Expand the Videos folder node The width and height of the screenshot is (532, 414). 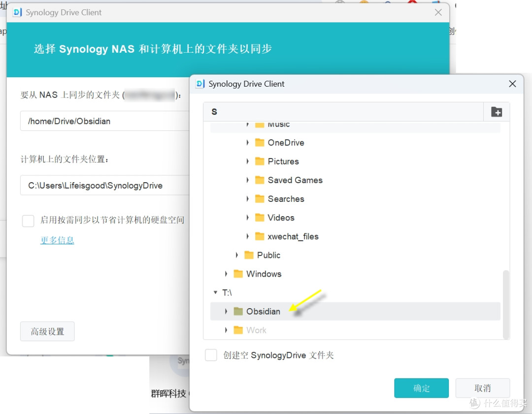coord(247,218)
